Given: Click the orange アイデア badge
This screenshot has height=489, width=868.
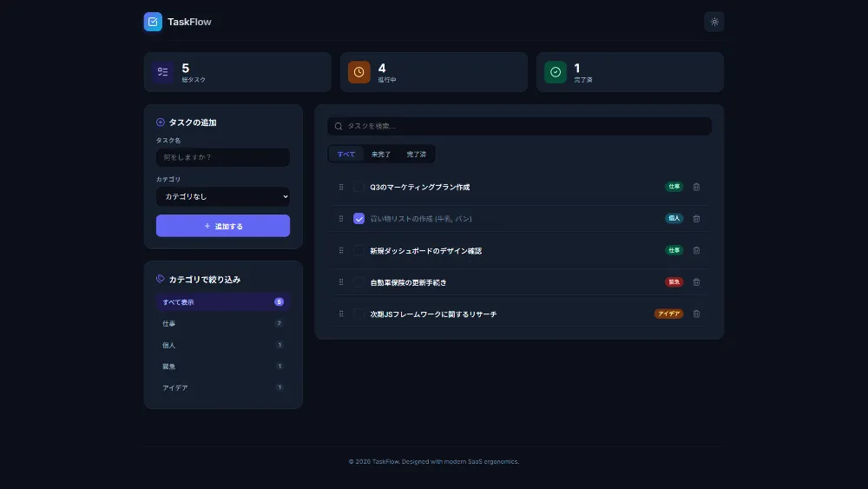Looking at the screenshot, I should pos(668,314).
